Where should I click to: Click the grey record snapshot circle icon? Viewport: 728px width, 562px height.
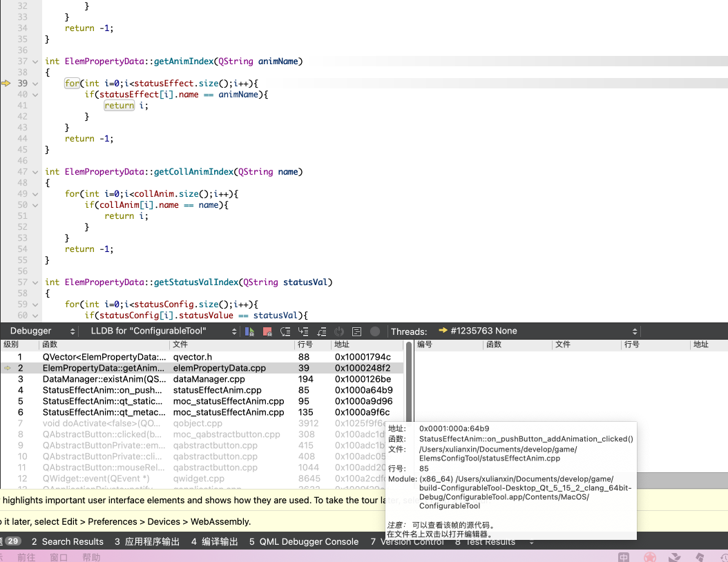pos(375,331)
